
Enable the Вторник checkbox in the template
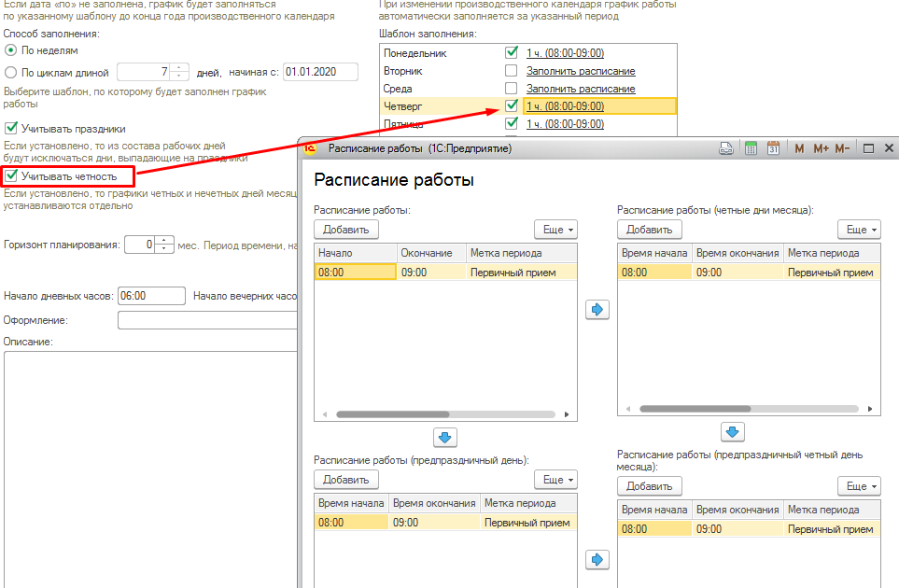pyautogui.click(x=511, y=71)
